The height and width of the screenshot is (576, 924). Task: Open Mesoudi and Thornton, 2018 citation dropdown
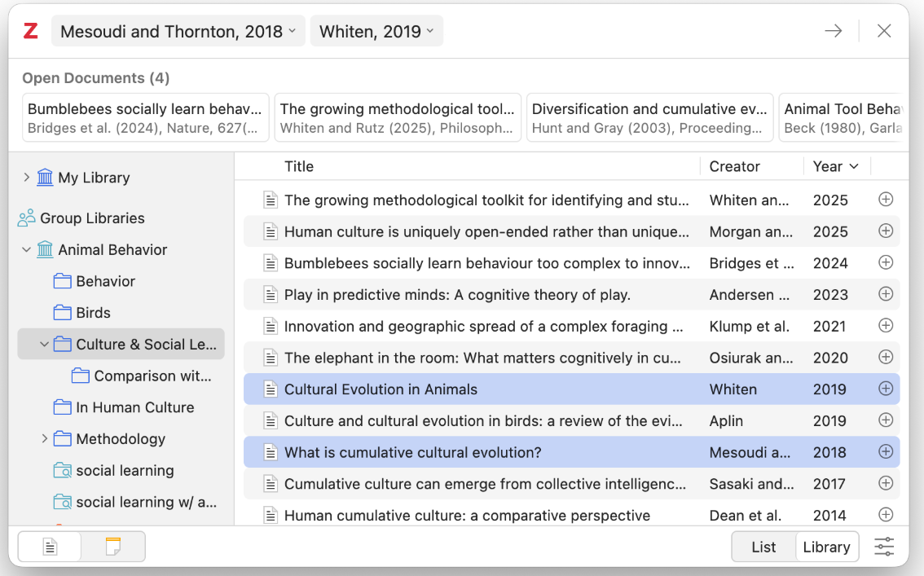pyautogui.click(x=178, y=32)
